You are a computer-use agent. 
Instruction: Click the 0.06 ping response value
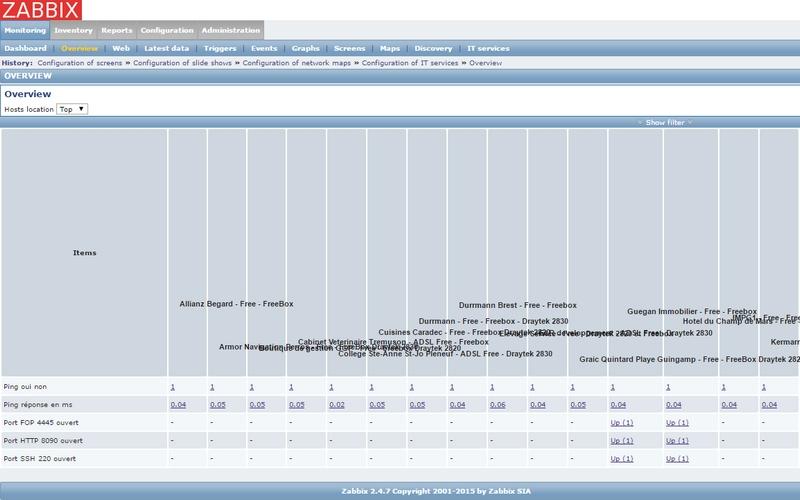pyautogui.click(x=497, y=405)
